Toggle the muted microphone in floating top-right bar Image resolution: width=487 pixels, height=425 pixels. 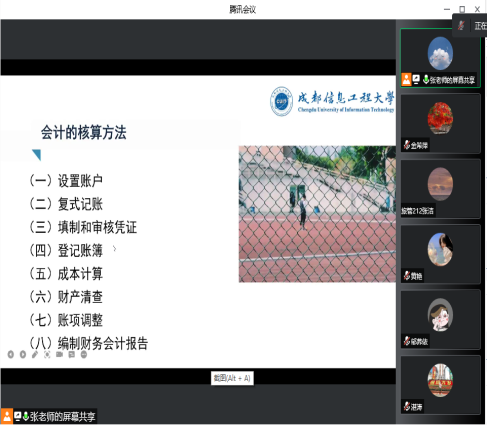pyautogui.click(x=461, y=25)
